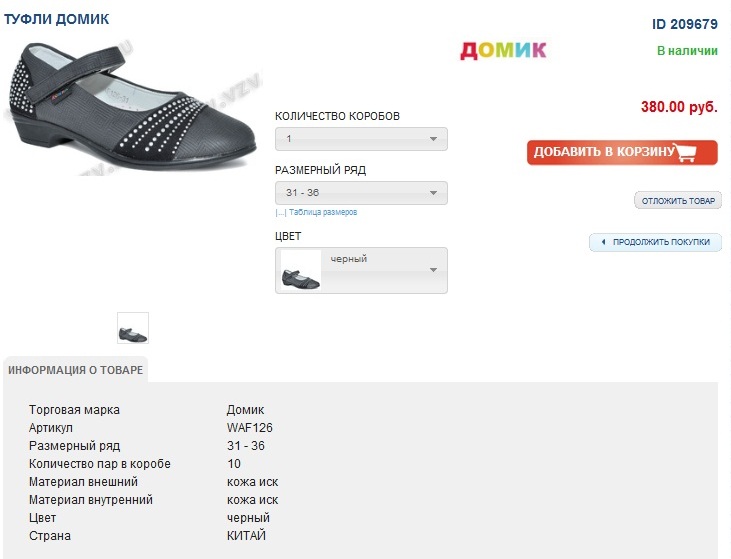Click the arrow of the Количество коробов dropdown
The height and width of the screenshot is (559, 731).
coord(433,139)
